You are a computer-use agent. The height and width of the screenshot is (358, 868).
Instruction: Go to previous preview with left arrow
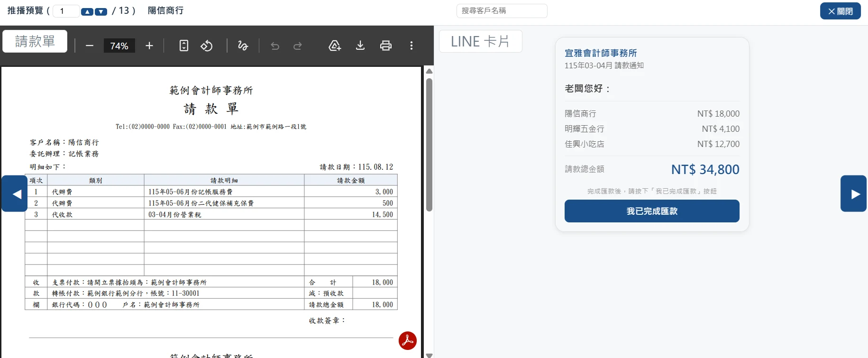click(15, 193)
